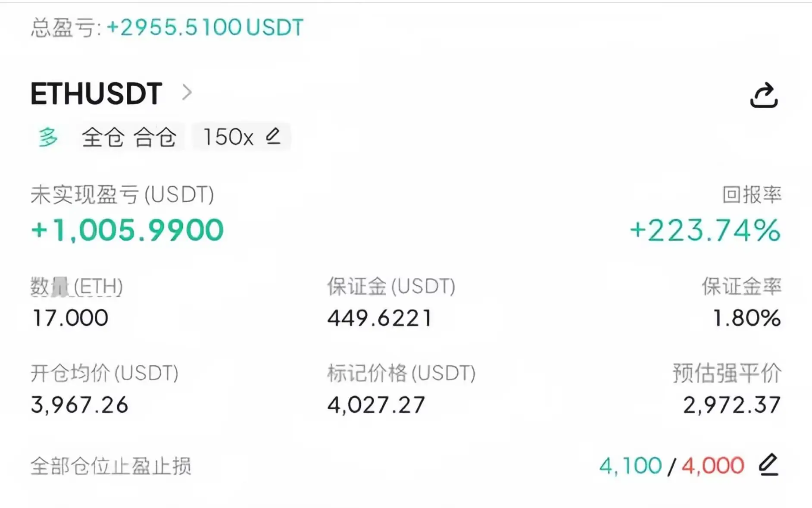Edit the 150x leverage pencil icon
812x508 pixels.
pos(273,137)
